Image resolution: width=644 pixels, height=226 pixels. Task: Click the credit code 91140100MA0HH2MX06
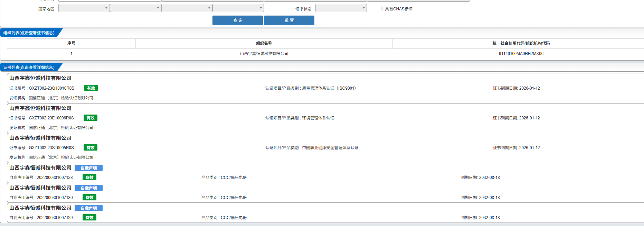521,54
